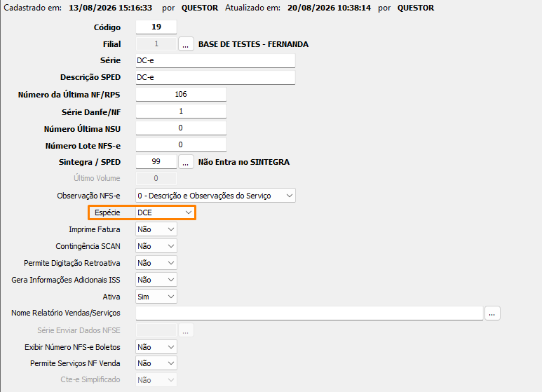Focus the Série Danfe/NF input
Image resolution: width=542 pixels, height=392 pixels.
tap(181, 111)
